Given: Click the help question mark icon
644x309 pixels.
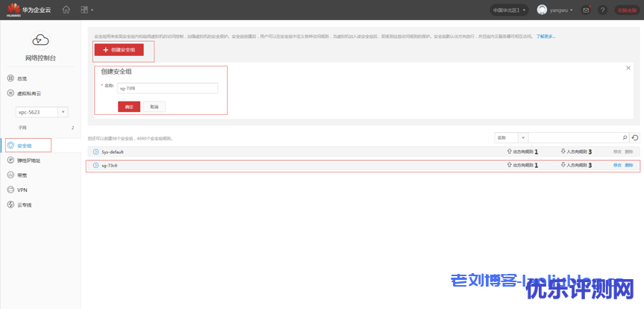Looking at the screenshot, I should click(x=602, y=10).
